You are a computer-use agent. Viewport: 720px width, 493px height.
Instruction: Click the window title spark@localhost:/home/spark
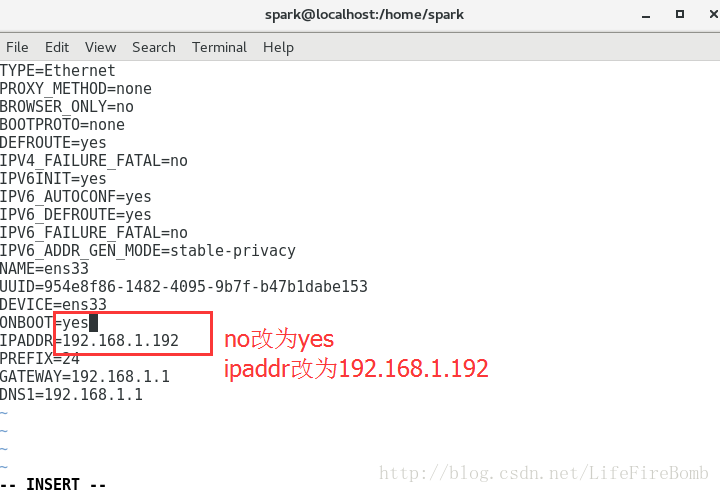click(x=364, y=15)
